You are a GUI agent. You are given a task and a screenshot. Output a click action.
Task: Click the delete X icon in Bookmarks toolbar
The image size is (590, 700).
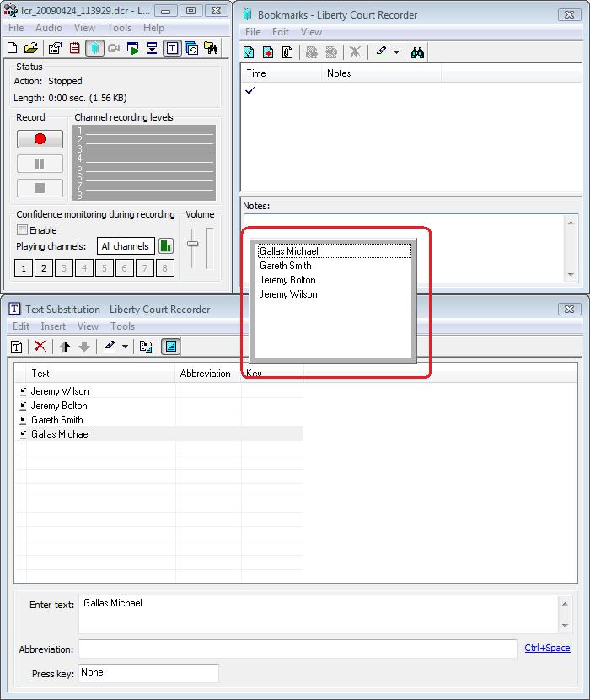[x=355, y=51]
